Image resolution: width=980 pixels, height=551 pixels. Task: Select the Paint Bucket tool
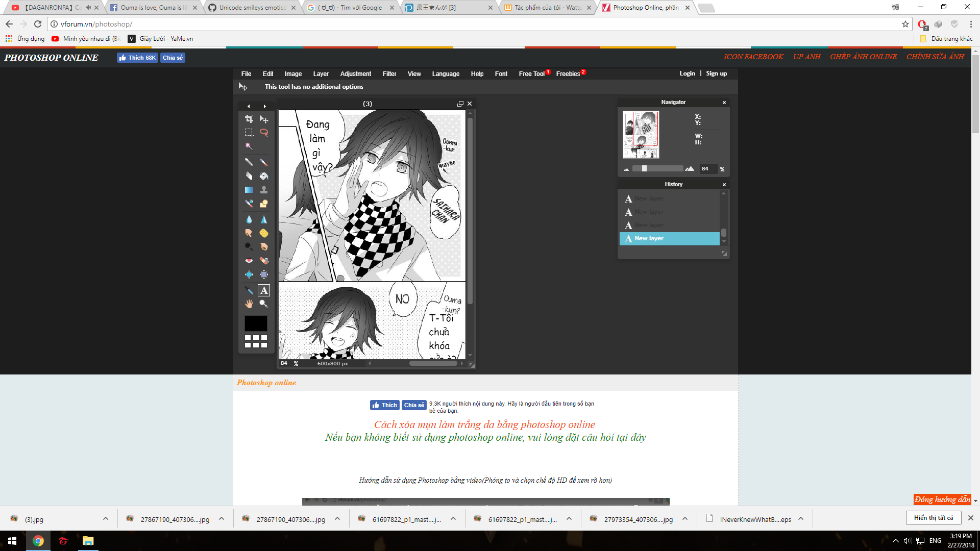264,176
